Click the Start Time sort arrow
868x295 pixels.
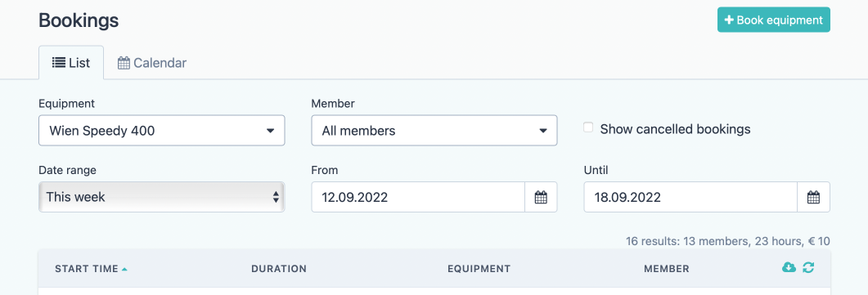[124, 269]
